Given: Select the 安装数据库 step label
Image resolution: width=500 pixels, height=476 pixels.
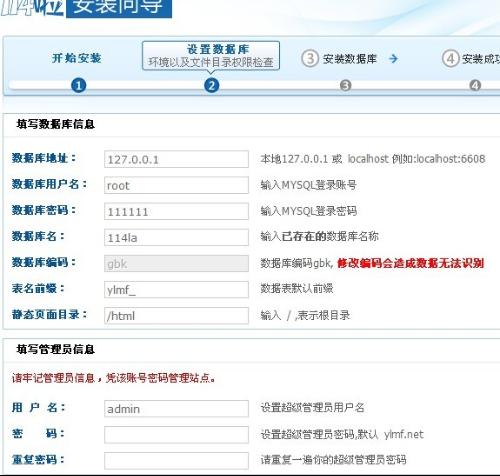Looking at the screenshot, I should (349, 59).
